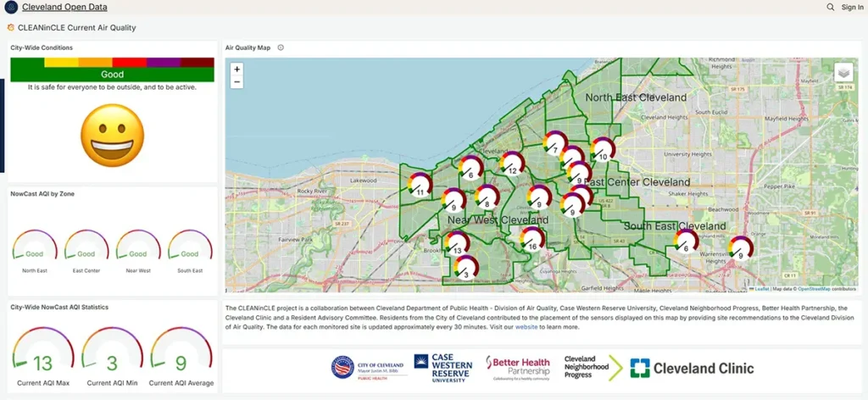Click the purple AQI scale segment

[x=164, y=62]
